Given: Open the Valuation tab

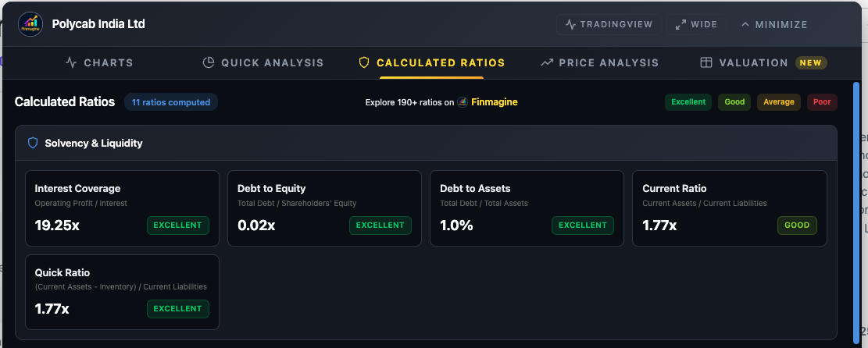Looking at the screenshot, I should pos(763,62).
